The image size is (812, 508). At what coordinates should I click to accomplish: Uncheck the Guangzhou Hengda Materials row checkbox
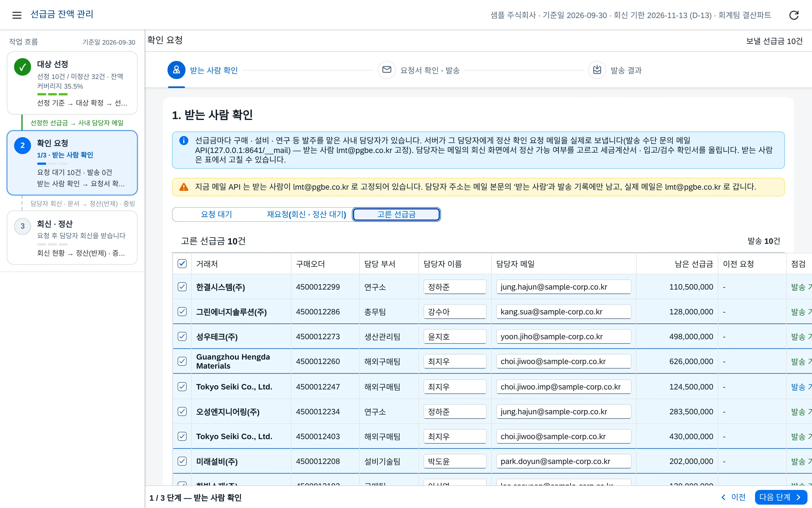(182, 361)
